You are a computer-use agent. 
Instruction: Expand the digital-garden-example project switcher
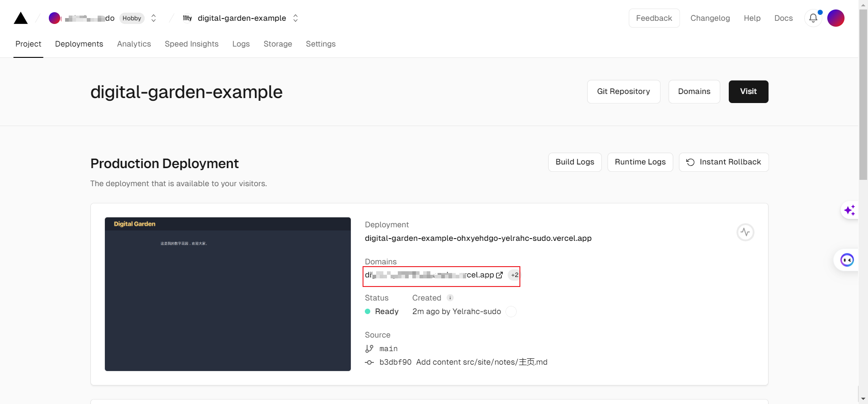296,18
